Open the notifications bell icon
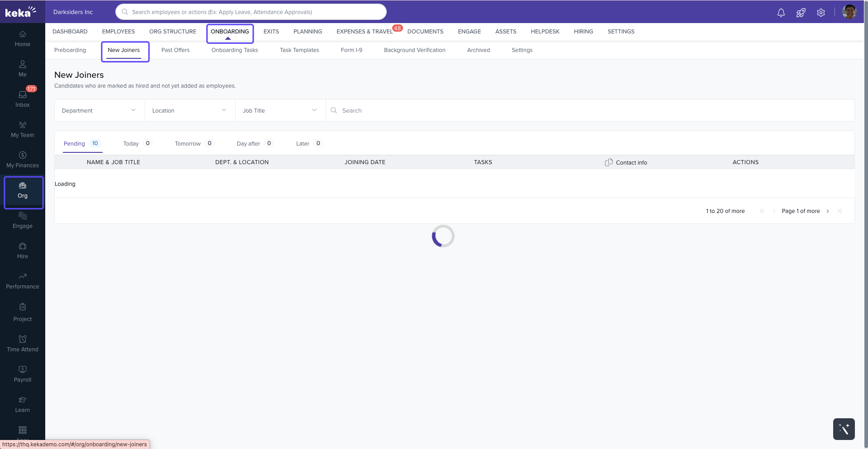Viewport: 868px width, 449px height. tap(781, 13)
